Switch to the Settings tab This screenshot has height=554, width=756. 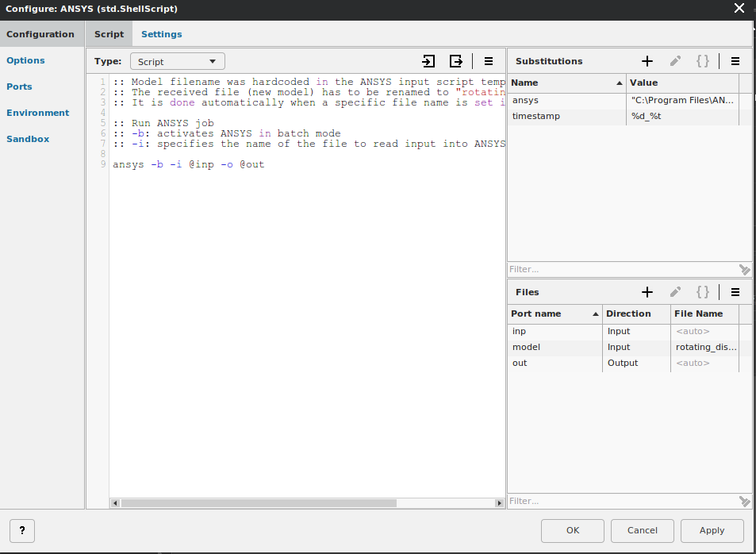coord(162,34)
